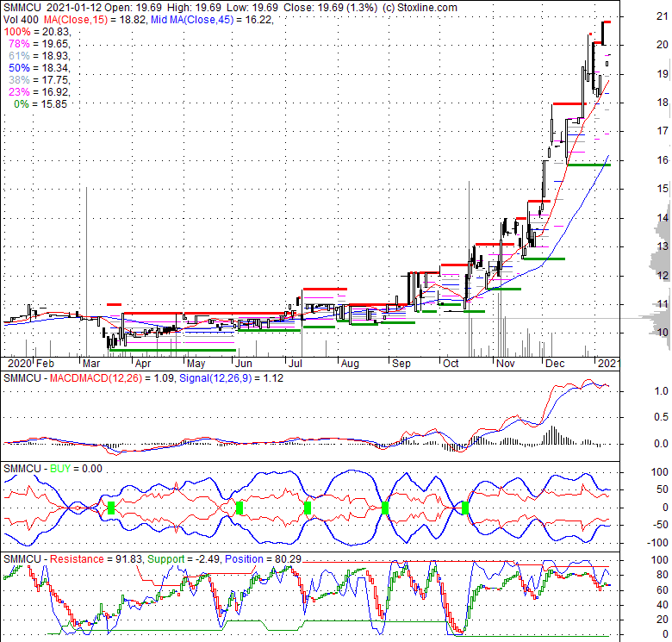Click the 10 price axis label
Screen dimensions: 672x642
click(663, 333)
